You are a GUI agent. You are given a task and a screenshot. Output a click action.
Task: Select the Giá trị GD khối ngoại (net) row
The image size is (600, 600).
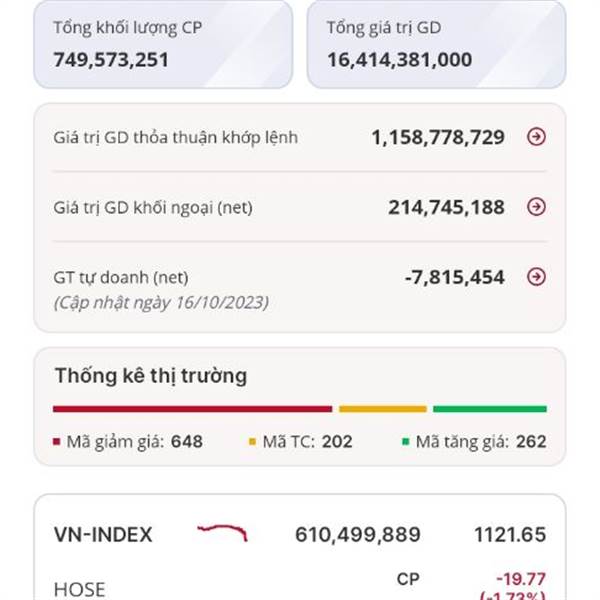coord(300,207)
